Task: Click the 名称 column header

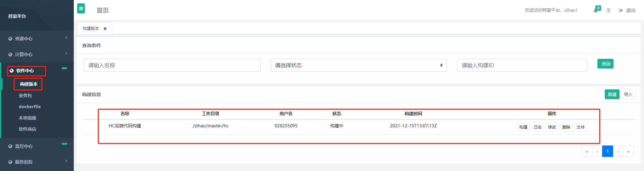Action: [x=125, y=114]
